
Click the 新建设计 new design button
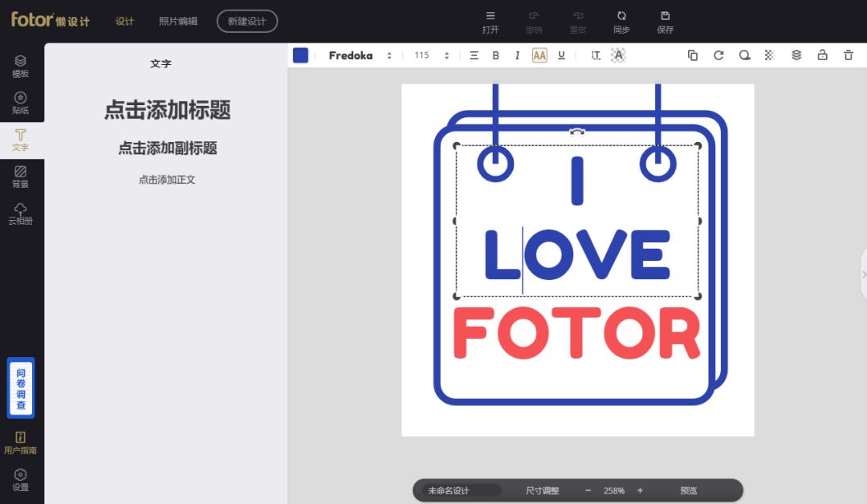click(247, 21)
